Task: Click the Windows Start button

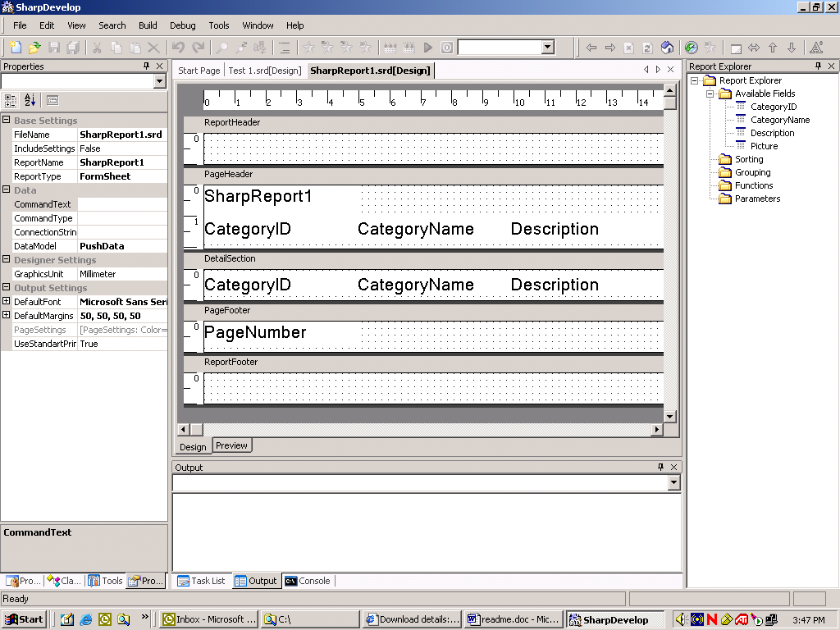Action: (x=25, y=619)
